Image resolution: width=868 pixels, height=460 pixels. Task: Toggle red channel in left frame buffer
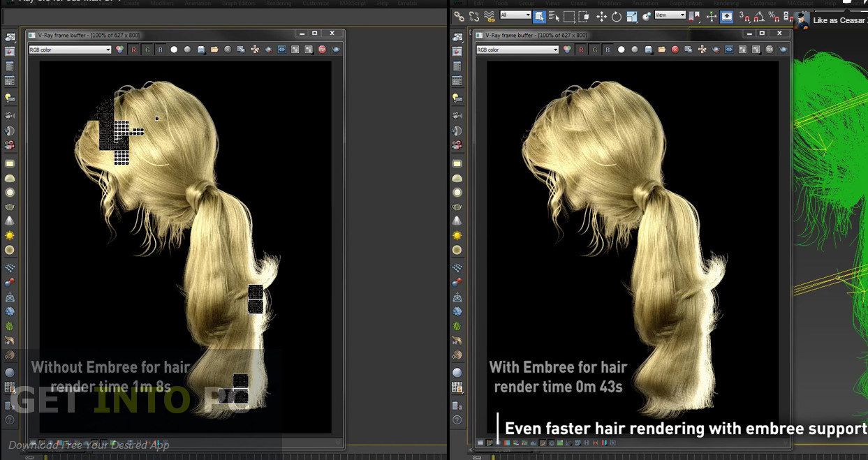click(133, 50)
